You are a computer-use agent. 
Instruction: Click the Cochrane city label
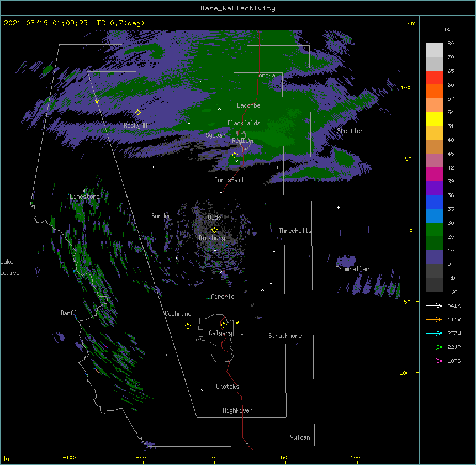click(178, 314)
